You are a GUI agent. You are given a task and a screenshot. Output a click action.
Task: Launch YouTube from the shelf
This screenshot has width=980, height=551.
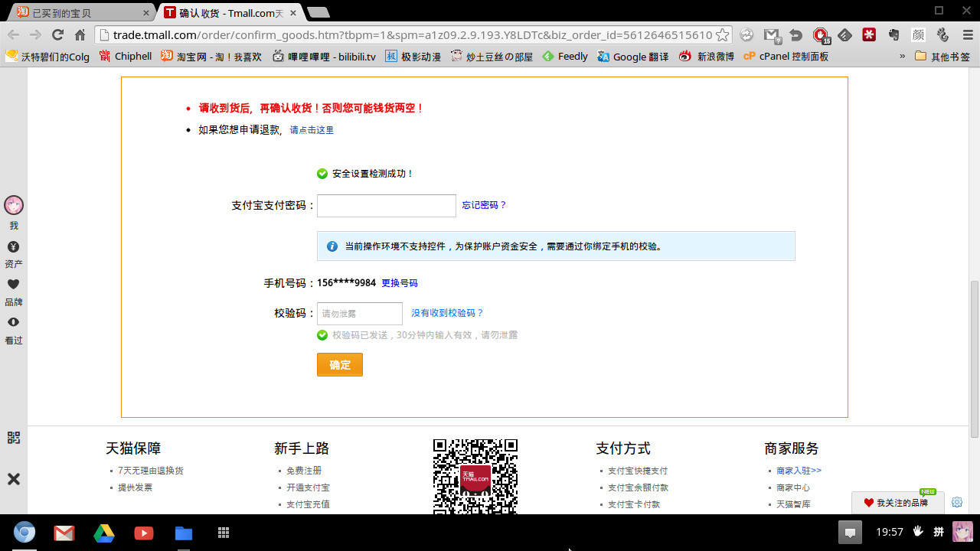(143, 533)
